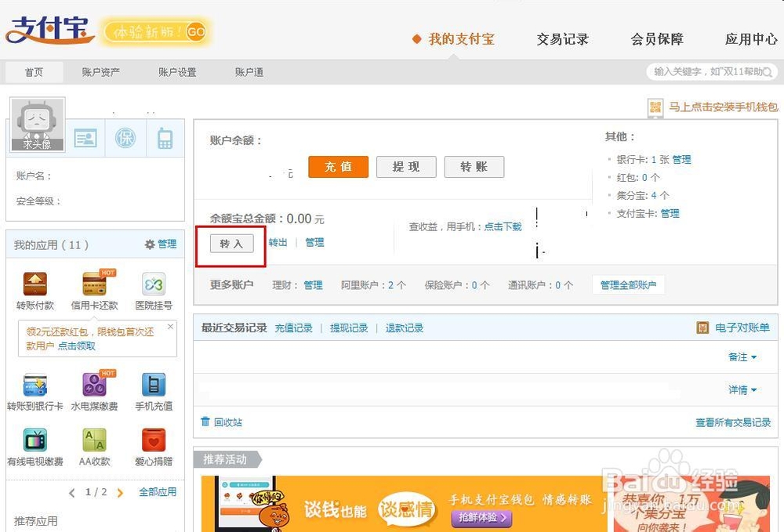Click the 转入 button for 余额宝
The height and width of the screenshot is (532, 784).
pyautogui.click(x=231, y=244)
